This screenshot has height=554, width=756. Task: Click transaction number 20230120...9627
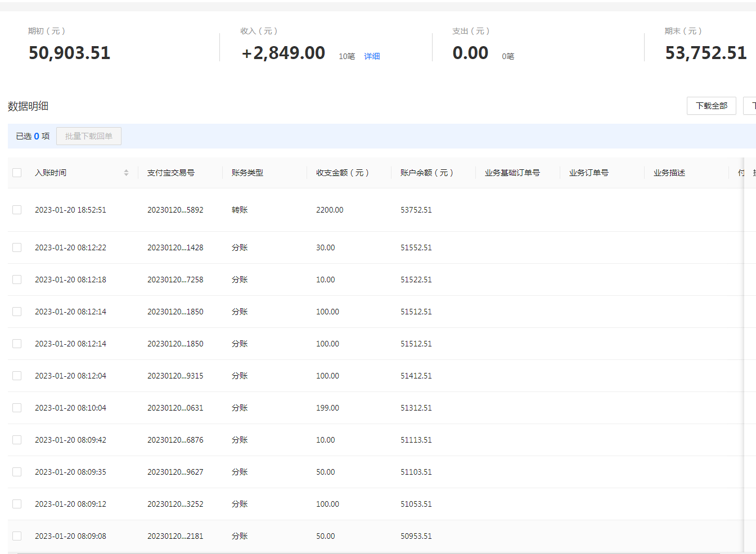click(175, 472)
